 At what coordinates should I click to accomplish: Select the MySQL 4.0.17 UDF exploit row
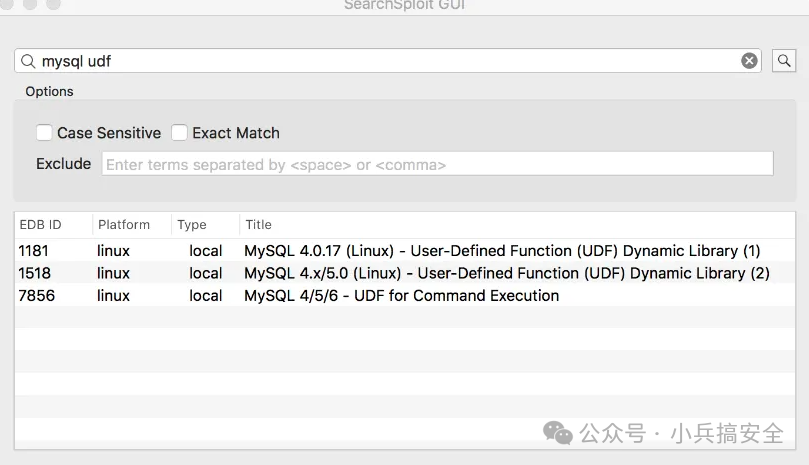502,251
